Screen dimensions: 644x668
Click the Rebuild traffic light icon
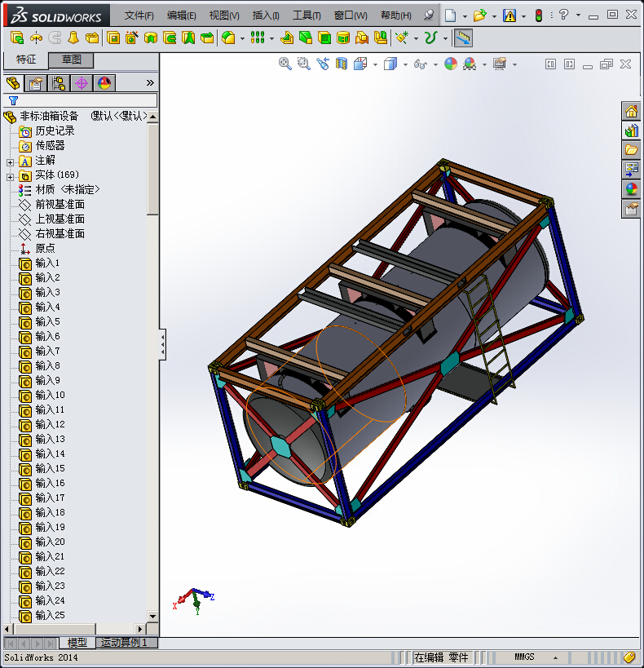click(538, 15)
